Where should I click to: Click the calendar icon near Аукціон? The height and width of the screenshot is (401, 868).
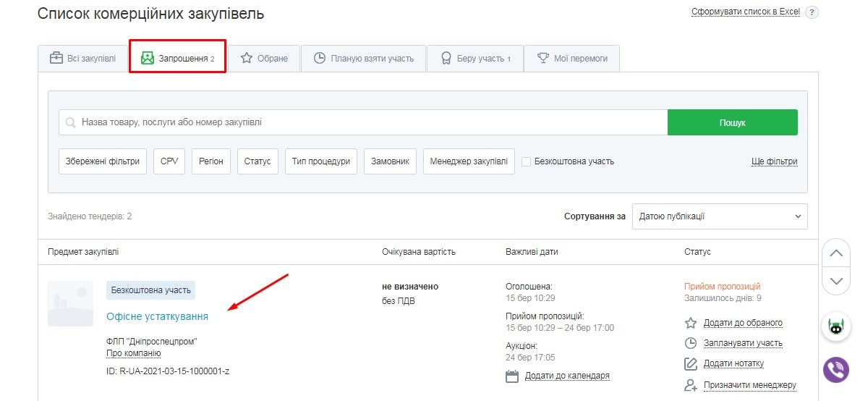(x=512, y=376)
